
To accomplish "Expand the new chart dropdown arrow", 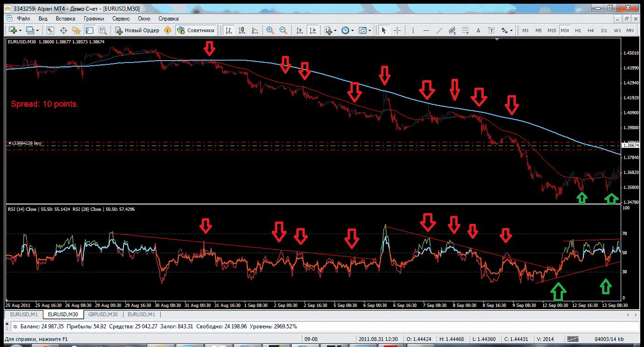I will [x=20, y=30].
